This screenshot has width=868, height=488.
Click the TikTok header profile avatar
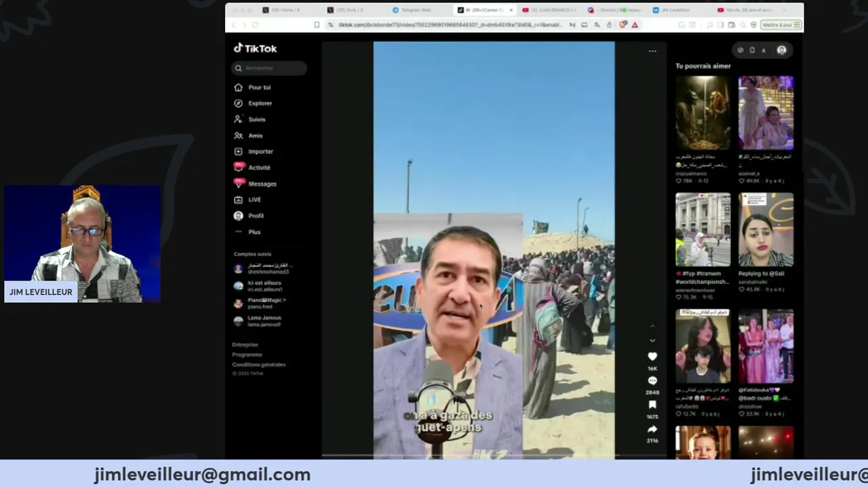(x=781, y=49)
